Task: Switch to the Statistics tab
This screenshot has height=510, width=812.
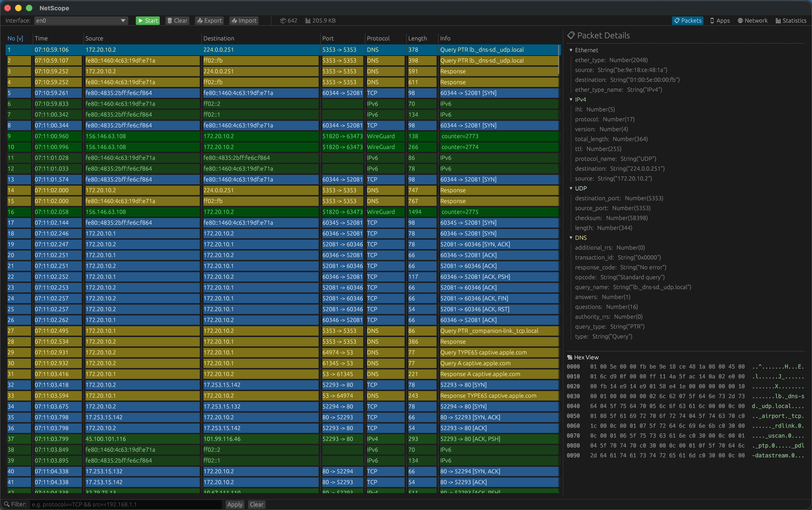Action: pos(791,21)
